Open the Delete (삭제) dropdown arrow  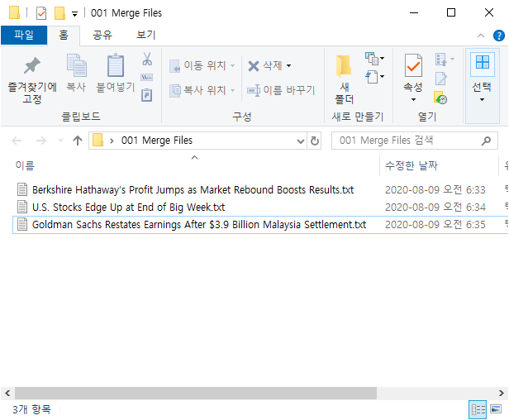point(288,66)
